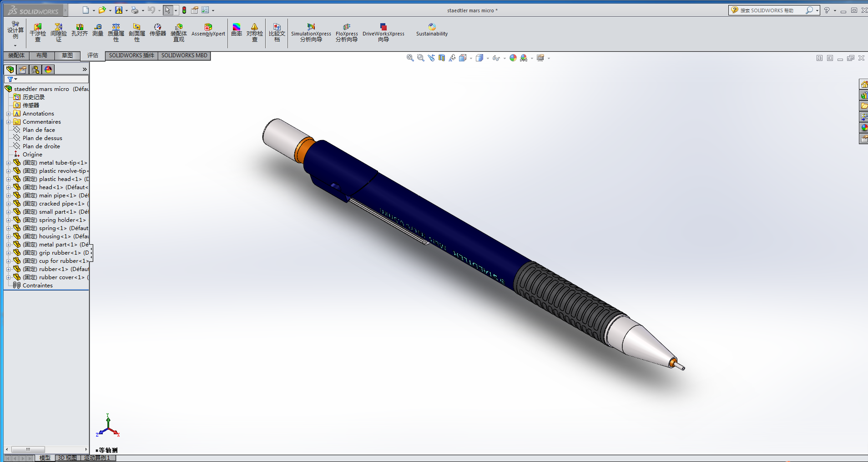The image size is (868, 462).
Task: Click the Help question mark icon
Action: coord(827,10)
